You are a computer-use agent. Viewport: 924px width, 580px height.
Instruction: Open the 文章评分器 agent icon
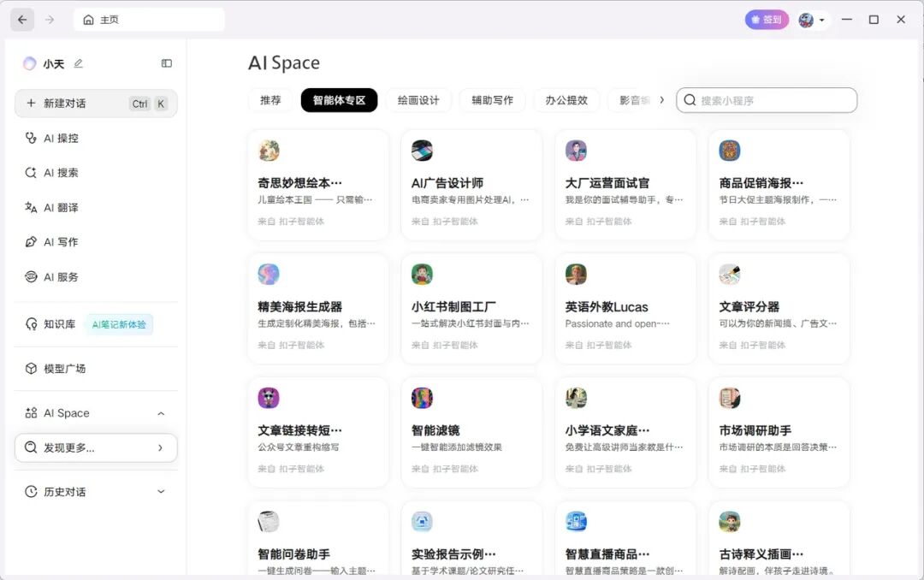(x=730, y=274)
